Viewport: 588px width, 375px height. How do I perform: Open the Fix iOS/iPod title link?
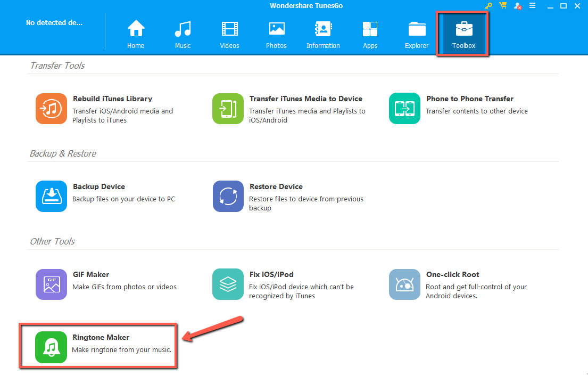[271, 274]
